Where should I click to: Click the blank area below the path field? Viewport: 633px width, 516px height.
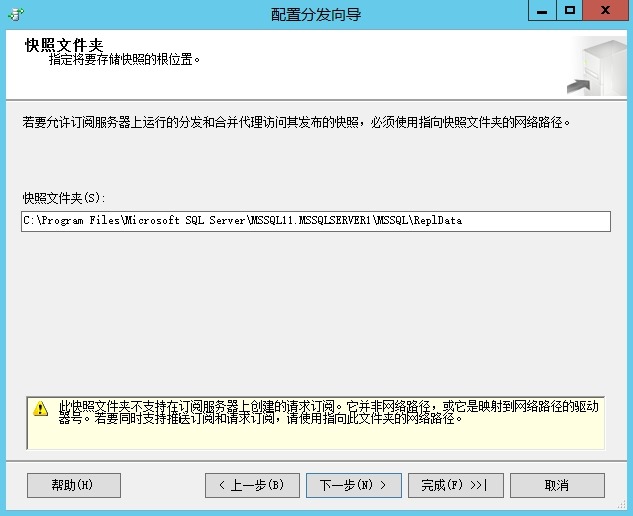(316, 310)
